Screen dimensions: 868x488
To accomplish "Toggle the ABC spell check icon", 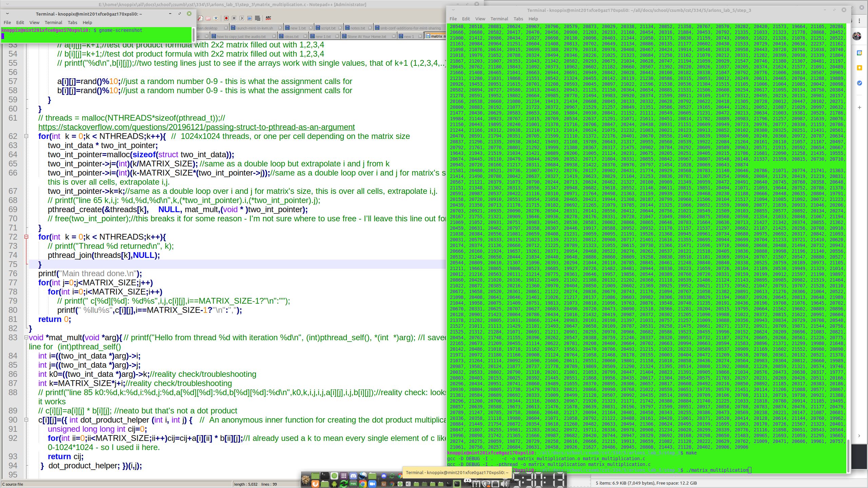I will tap(268, 18).
